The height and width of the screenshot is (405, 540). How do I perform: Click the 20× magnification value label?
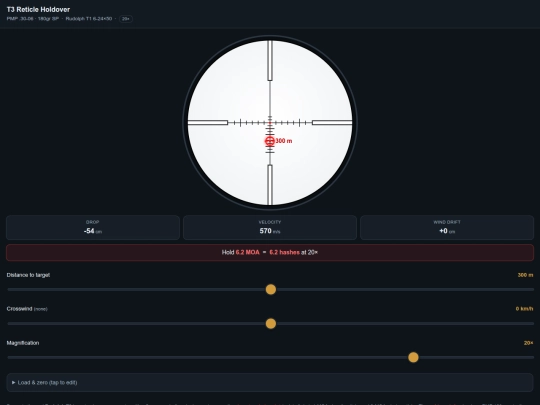point(528,343)
